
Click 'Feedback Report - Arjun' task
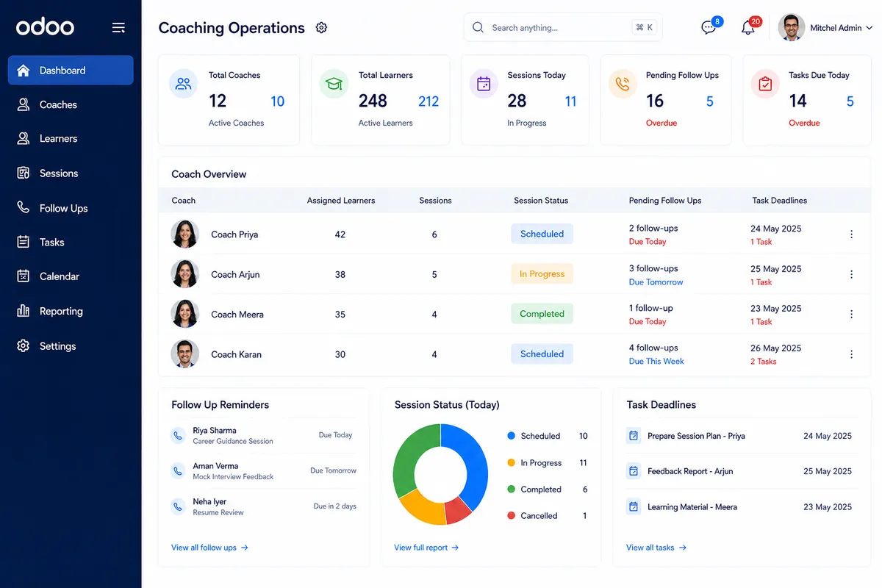[690, 471]
